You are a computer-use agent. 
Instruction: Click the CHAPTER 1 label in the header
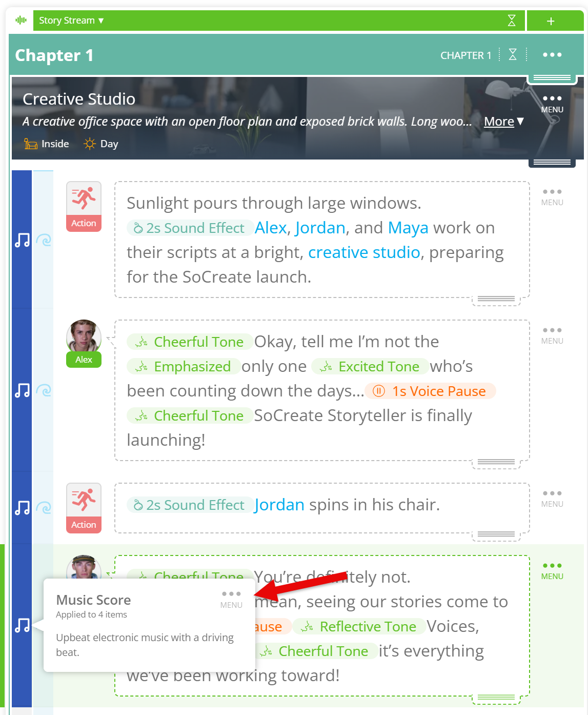pyautogui.click(x=465, y=55)
